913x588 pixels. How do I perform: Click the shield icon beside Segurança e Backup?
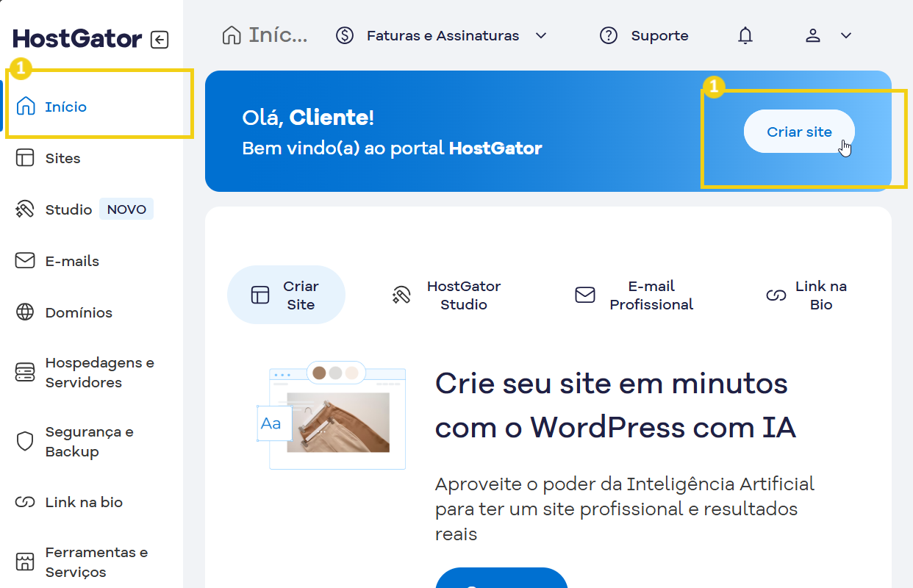tap(25, 442)
